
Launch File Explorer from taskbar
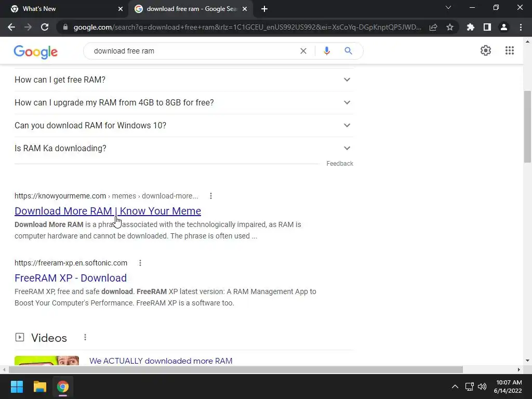click(x=39, y=387)
